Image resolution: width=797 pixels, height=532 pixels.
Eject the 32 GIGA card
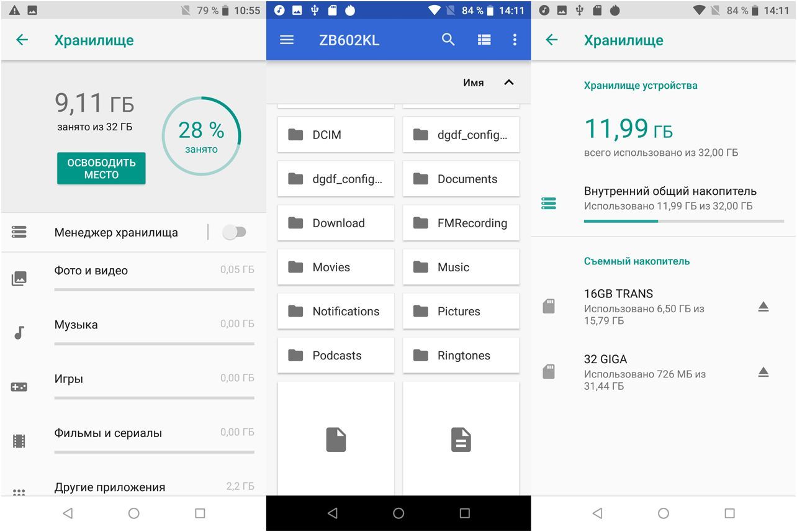[763, 372]
